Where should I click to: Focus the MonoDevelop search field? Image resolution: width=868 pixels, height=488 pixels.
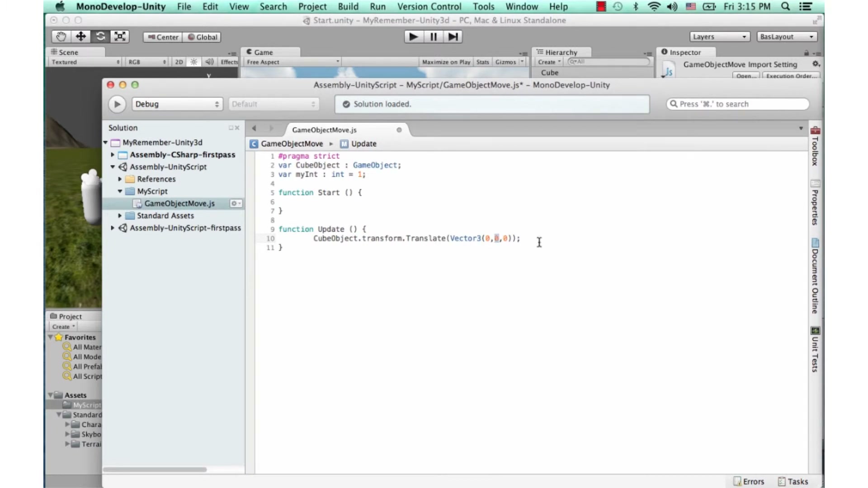click(737, 104)
